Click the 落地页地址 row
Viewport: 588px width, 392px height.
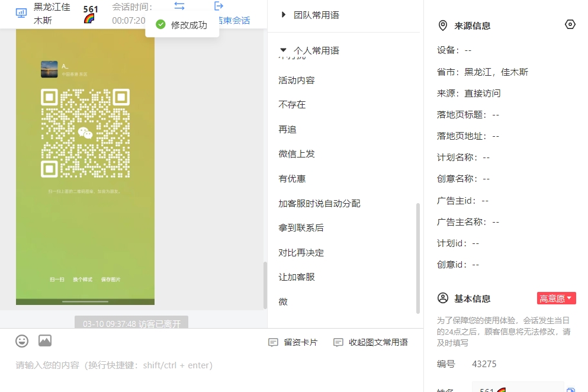point(468,136)
